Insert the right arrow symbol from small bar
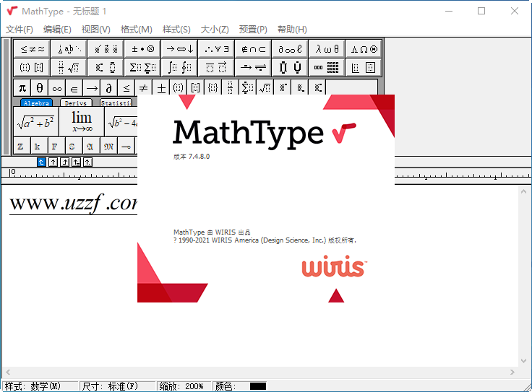Image resolution: width=532 pixels, height=392 pixels. [x=92, y=88]
